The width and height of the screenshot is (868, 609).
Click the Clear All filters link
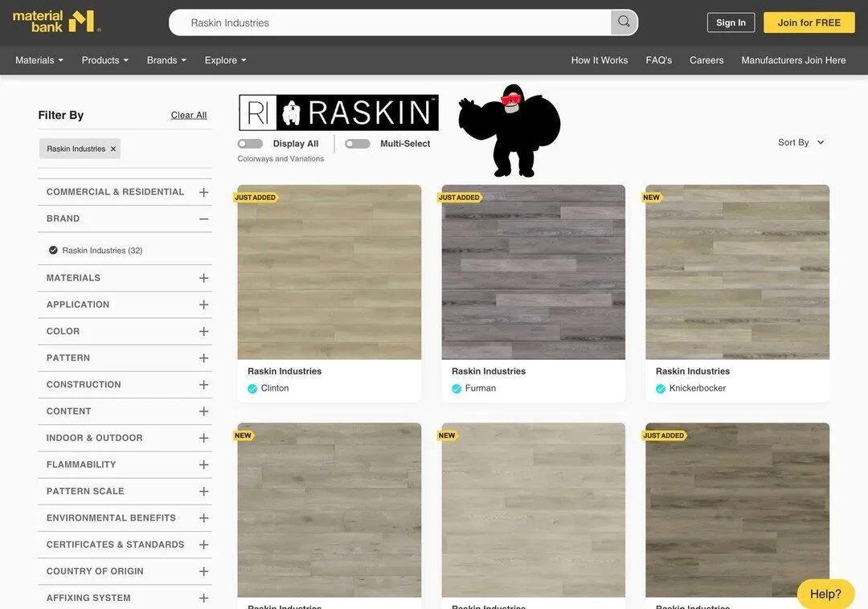(188, 114)
